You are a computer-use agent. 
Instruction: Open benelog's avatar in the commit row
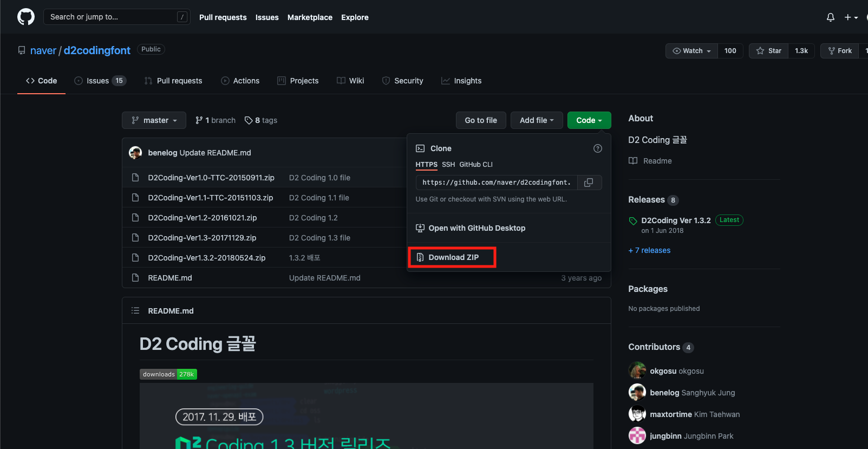point(135,153)
